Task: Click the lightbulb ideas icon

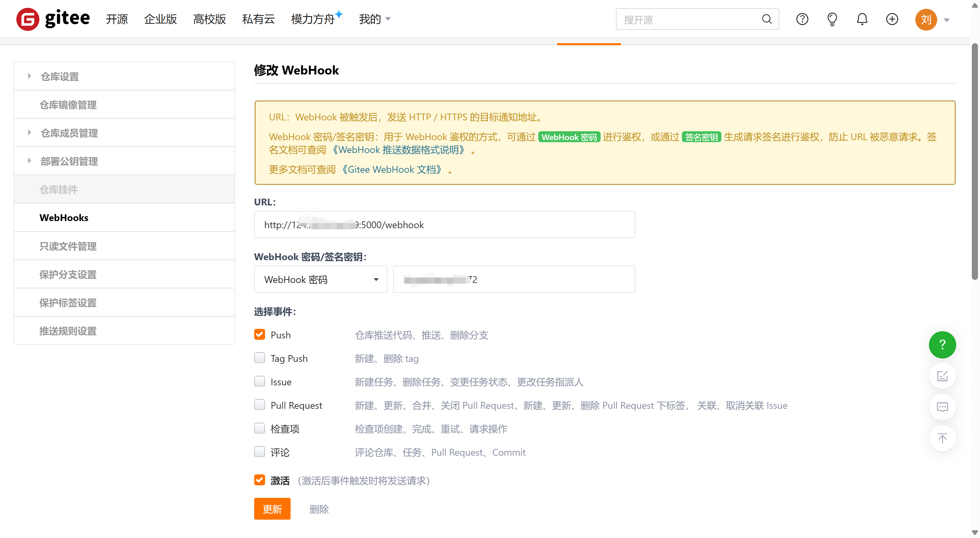Action: 832,19
